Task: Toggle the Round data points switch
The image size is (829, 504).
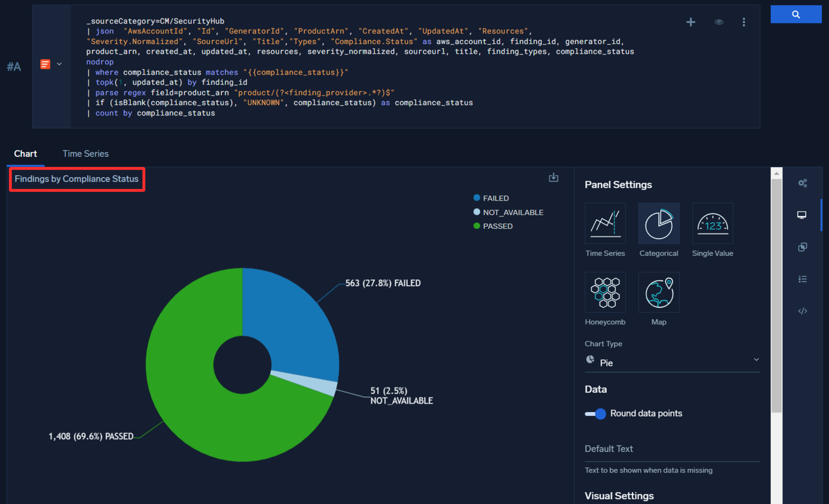Action: point(595,414)
